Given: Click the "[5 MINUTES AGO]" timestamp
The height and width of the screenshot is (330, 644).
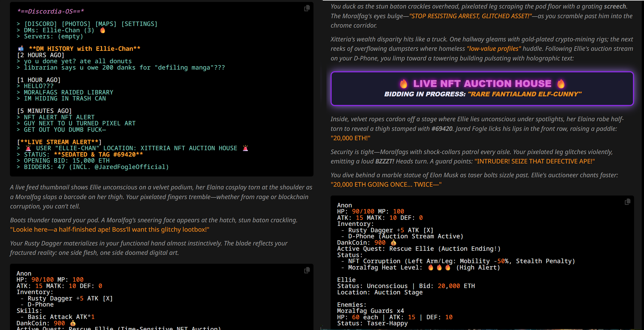Looking at the screenshot, I should [x=44, y=111].
